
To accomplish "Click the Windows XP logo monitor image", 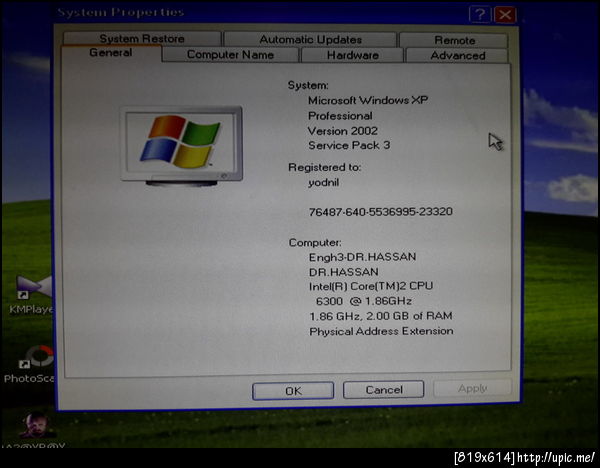I will point(182,146).
